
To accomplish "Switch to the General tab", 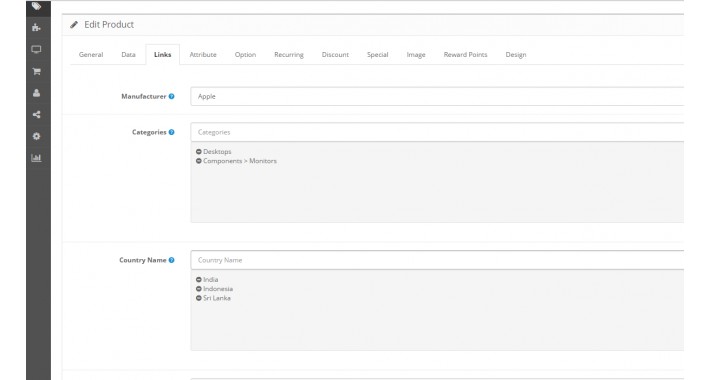I will [91, 55].
